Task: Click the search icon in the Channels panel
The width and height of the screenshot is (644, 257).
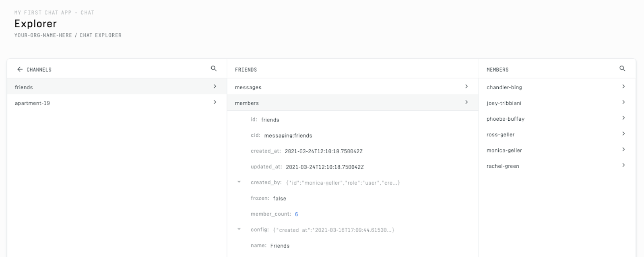Action: pyautogui.click(x=213, y=68)
